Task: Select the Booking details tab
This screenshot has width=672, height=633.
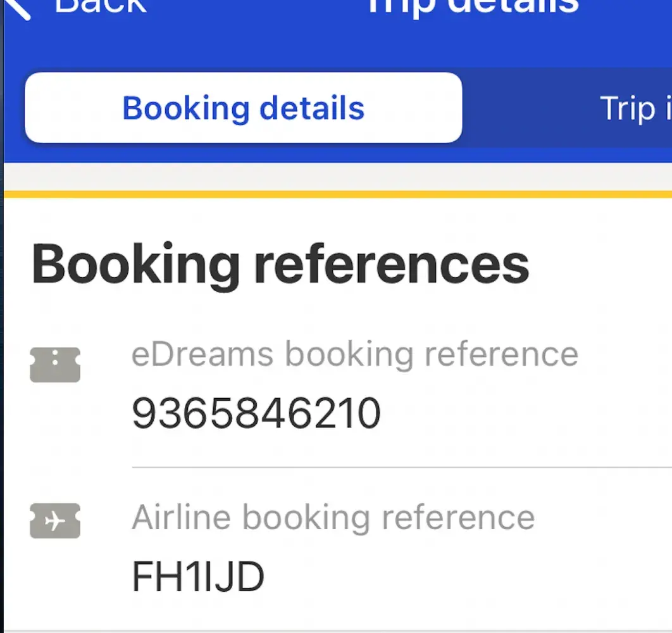Action: 244,108
